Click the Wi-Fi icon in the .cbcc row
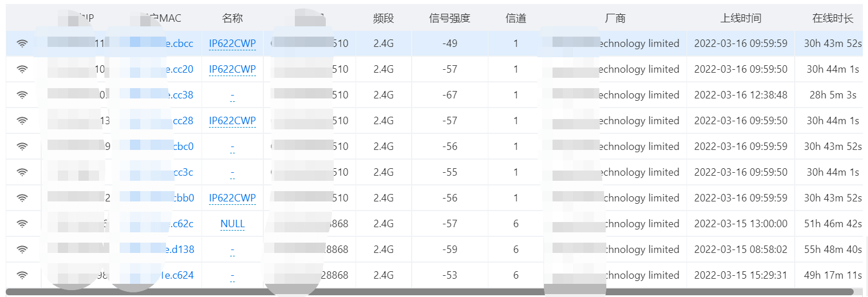Screen dimensions: 868x297 tap(22, 43)
